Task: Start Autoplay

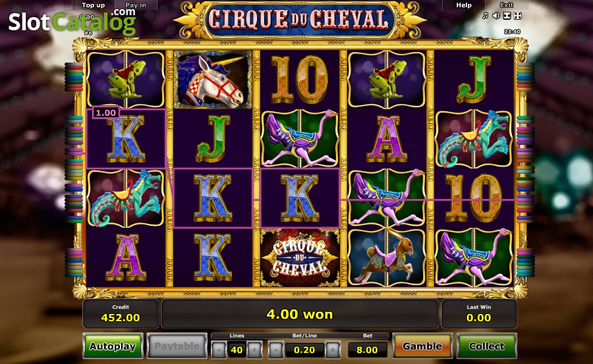Action: click(113, 346)
